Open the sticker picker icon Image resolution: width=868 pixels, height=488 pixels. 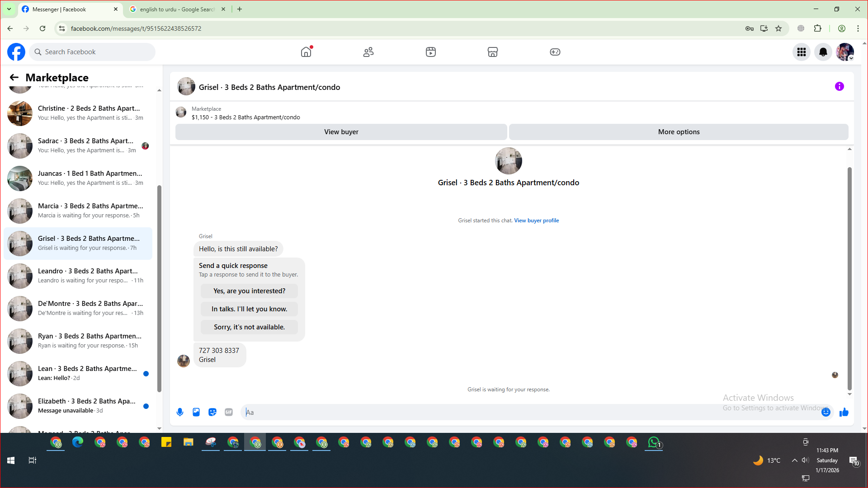point(212,412)
